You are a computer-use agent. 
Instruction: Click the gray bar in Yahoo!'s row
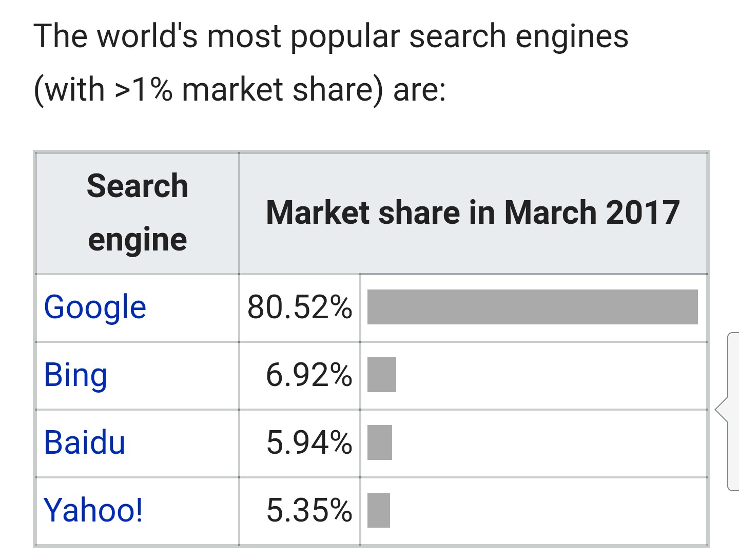tap(379, 510)
